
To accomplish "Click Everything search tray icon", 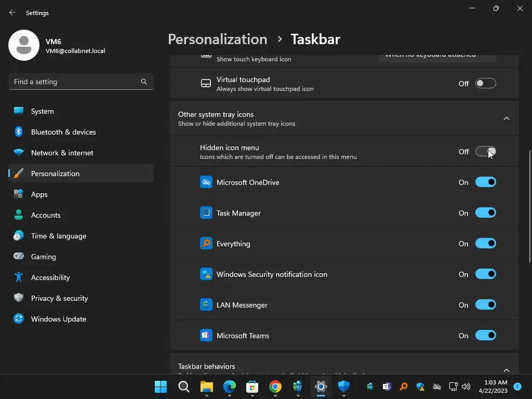I will pos(403,387).
